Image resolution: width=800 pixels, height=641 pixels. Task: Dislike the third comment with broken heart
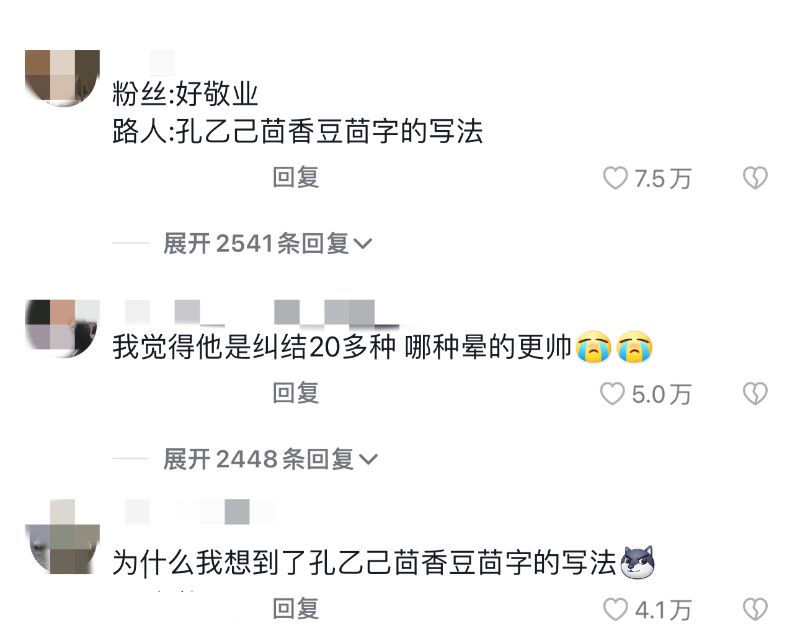click(755, 609)
